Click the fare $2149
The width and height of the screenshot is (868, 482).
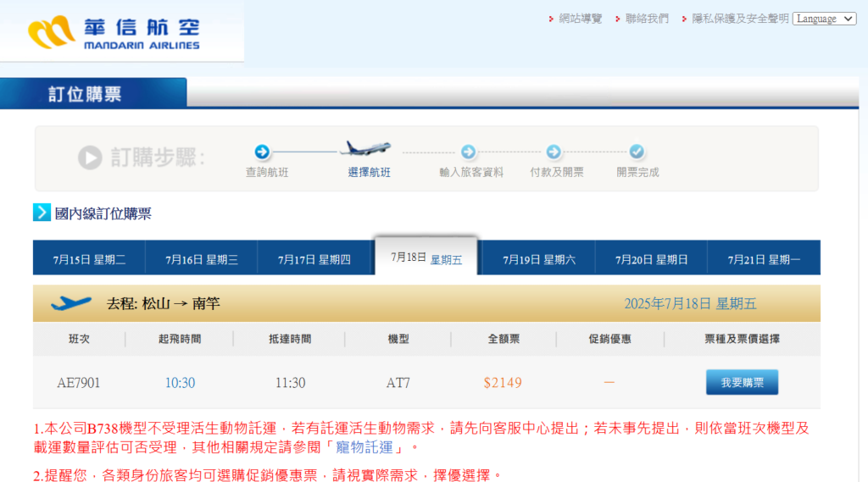tap(503, 382)
